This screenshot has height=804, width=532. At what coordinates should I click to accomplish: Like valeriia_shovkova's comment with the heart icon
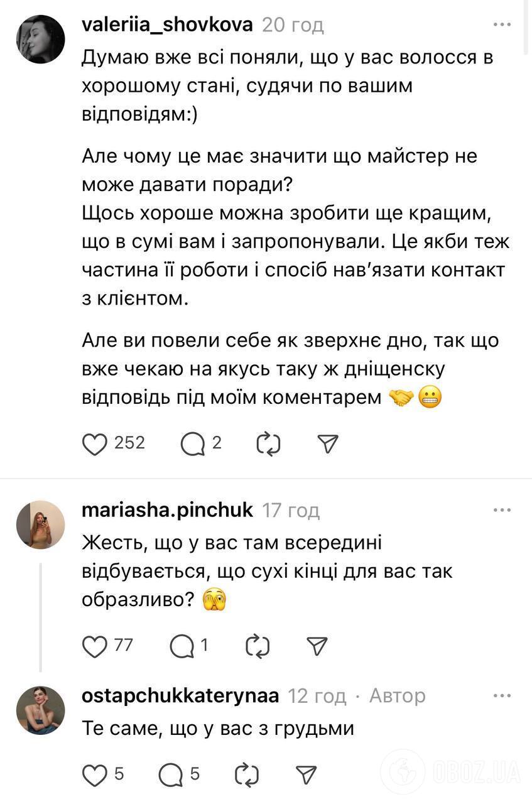[x=95, y=443]
